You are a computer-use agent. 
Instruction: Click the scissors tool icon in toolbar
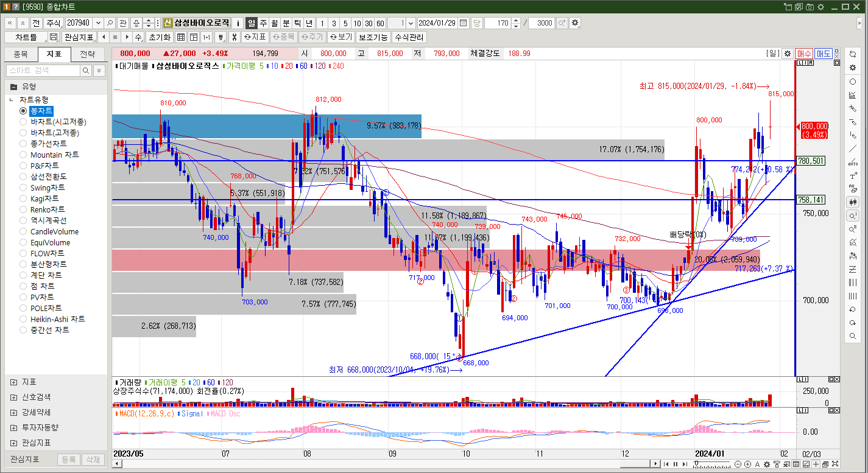tap(233, 37)
